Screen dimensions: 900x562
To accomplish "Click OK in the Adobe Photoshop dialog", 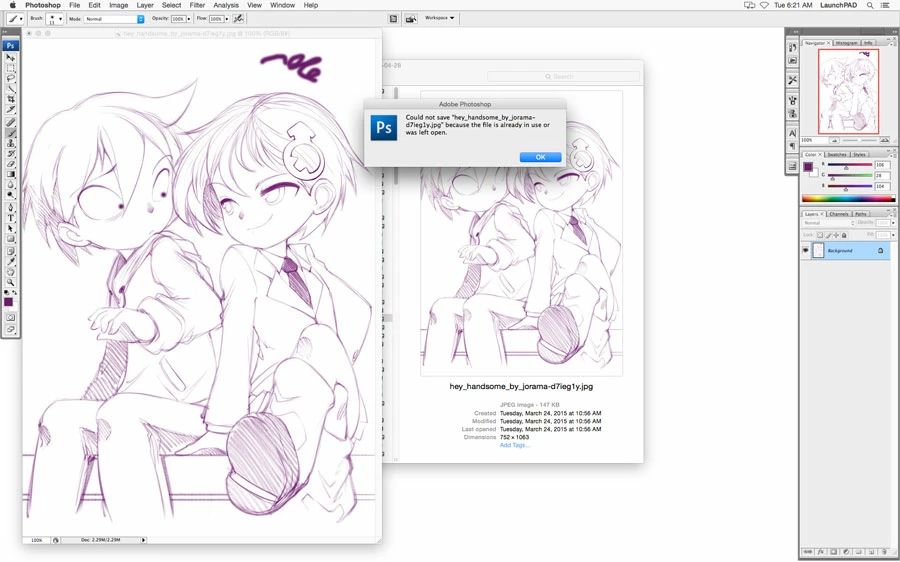I will click(x=540, y=157).
